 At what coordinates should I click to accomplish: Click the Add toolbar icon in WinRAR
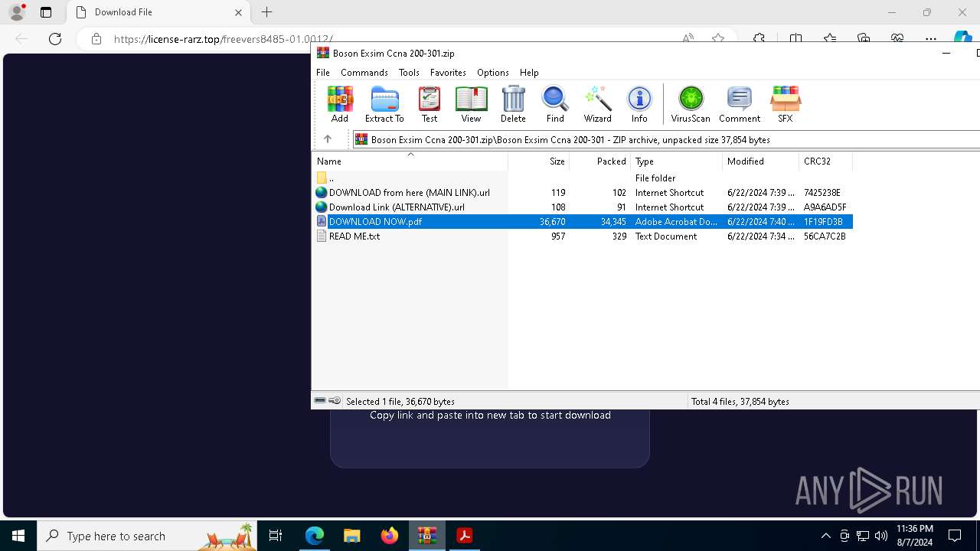coord(340,104)
